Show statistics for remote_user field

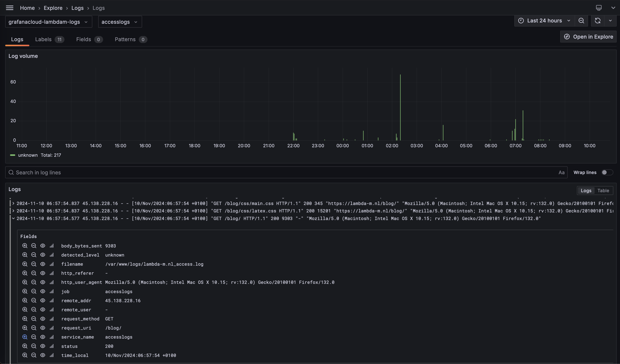click(51, 310)
